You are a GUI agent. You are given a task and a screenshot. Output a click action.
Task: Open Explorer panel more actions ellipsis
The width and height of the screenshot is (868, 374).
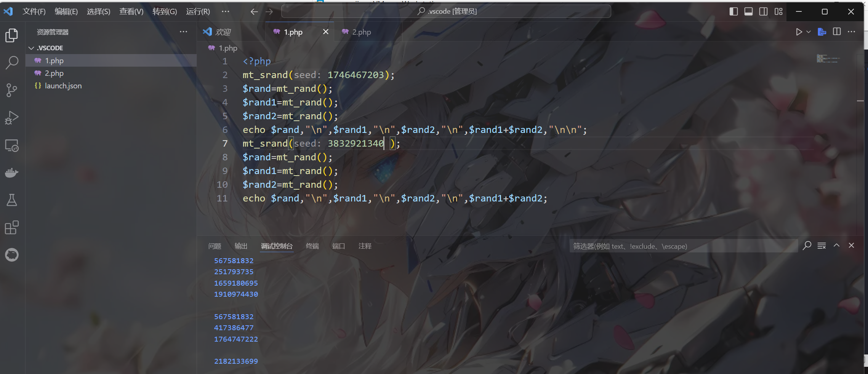pos(183,32)
